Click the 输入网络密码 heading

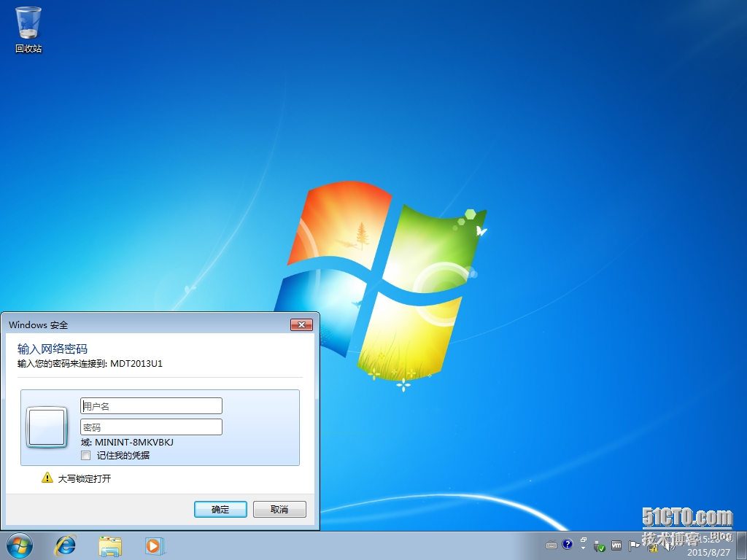coord(53,349)
